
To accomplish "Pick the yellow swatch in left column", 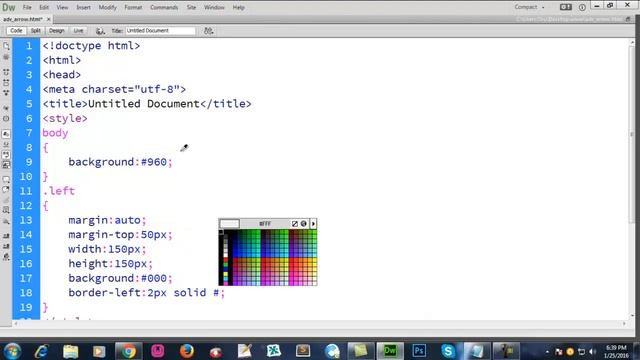I will [226, 274].
